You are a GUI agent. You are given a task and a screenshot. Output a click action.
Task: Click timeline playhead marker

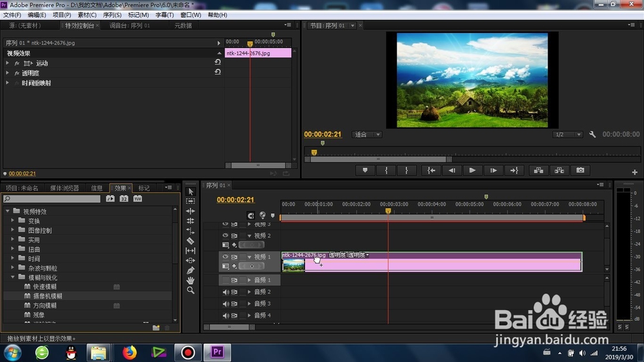coord(388,211)
